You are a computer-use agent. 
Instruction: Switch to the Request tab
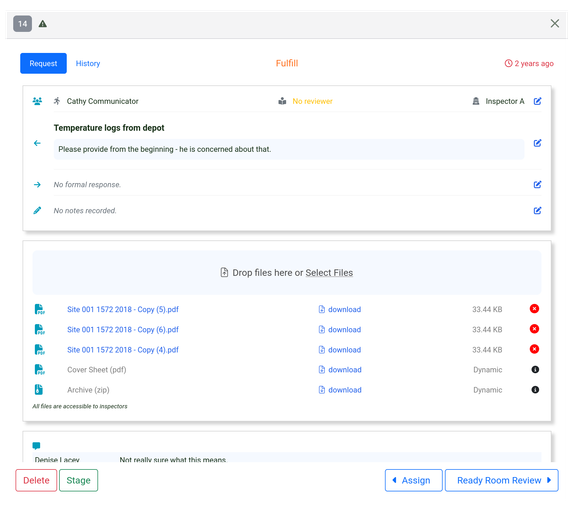pyautogui.click(x=43, y=63)
